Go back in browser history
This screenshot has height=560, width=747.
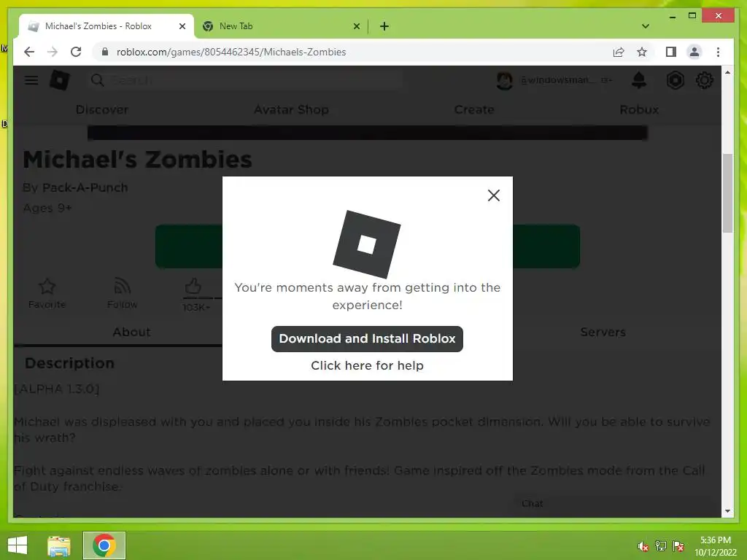[29, 52]
